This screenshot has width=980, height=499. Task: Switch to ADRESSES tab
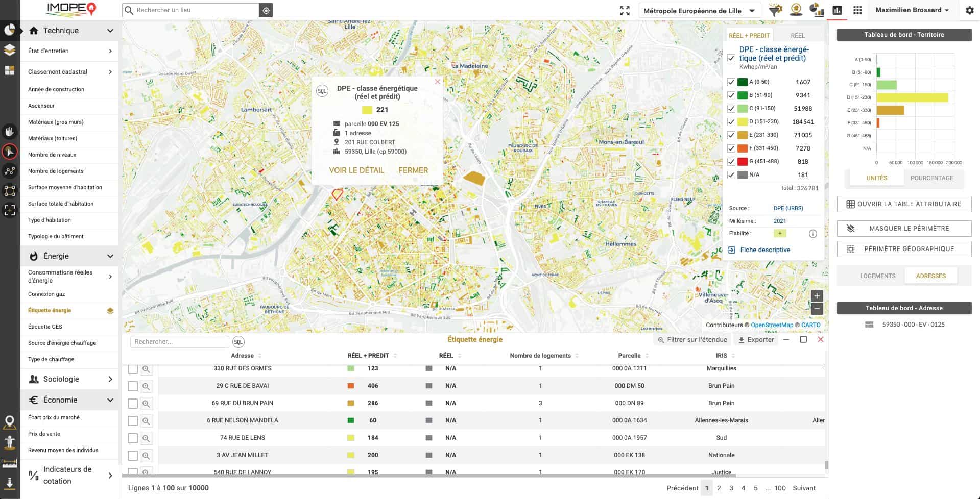tap(930, 276)
